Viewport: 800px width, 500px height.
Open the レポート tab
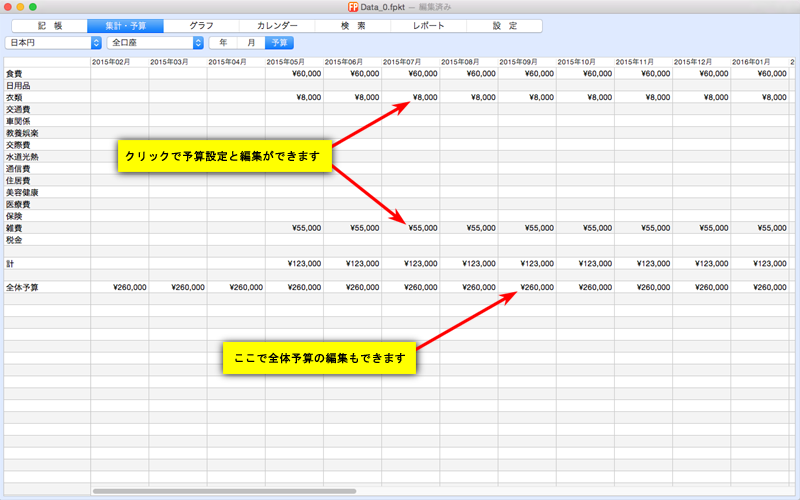[429, 25]
